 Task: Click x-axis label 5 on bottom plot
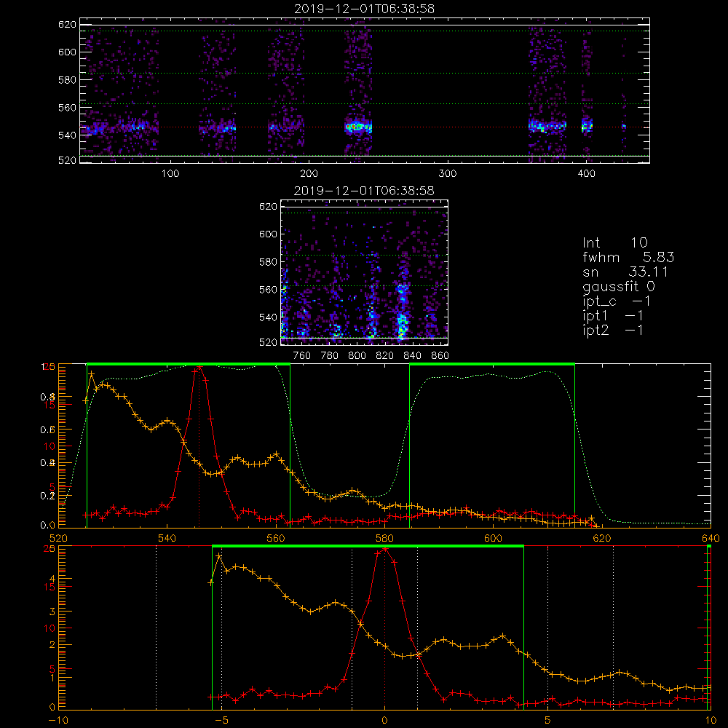pyautogui.click(x=548, y=721)
